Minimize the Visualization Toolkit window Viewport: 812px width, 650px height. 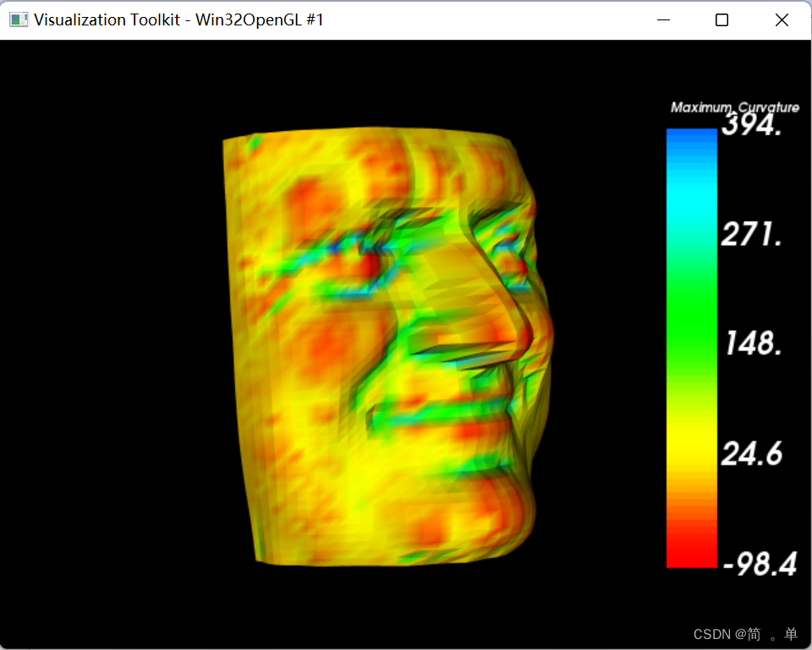pyautogui.click(x=665, y=19)
